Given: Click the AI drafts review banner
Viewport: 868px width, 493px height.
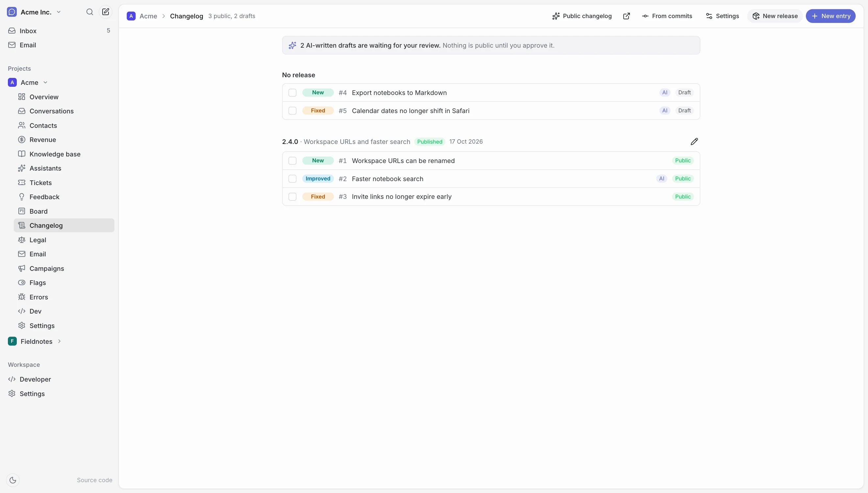Looking at the screenshot, I should 491,45.
